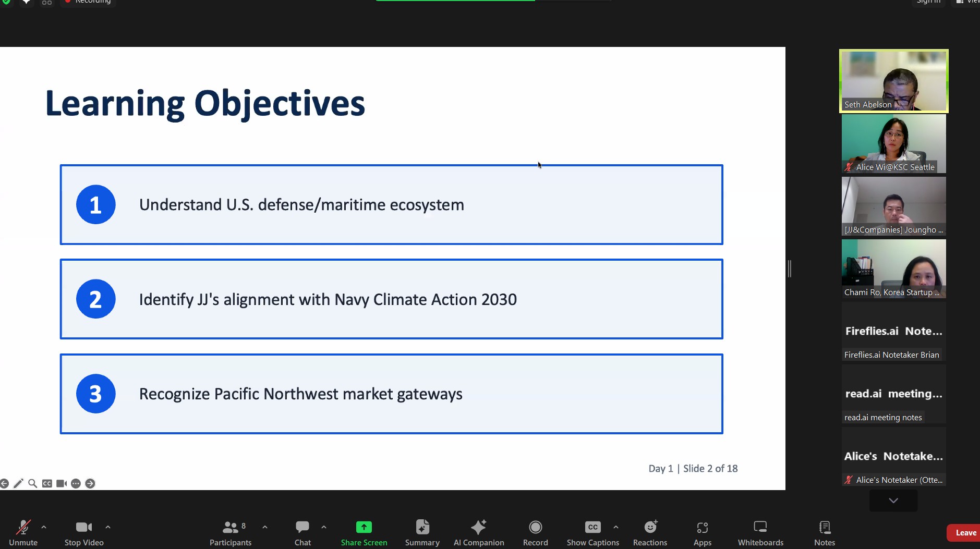Open the Chat panel
Viewport: 980px width, 549px height.
(x=303, y=532)
